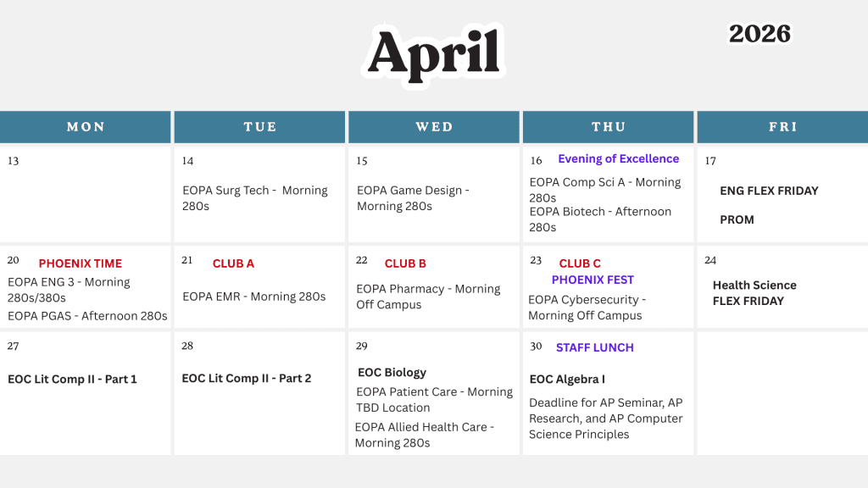Select the 2026 year label
Screen dimensions: 868x488
tap(759, 34)
